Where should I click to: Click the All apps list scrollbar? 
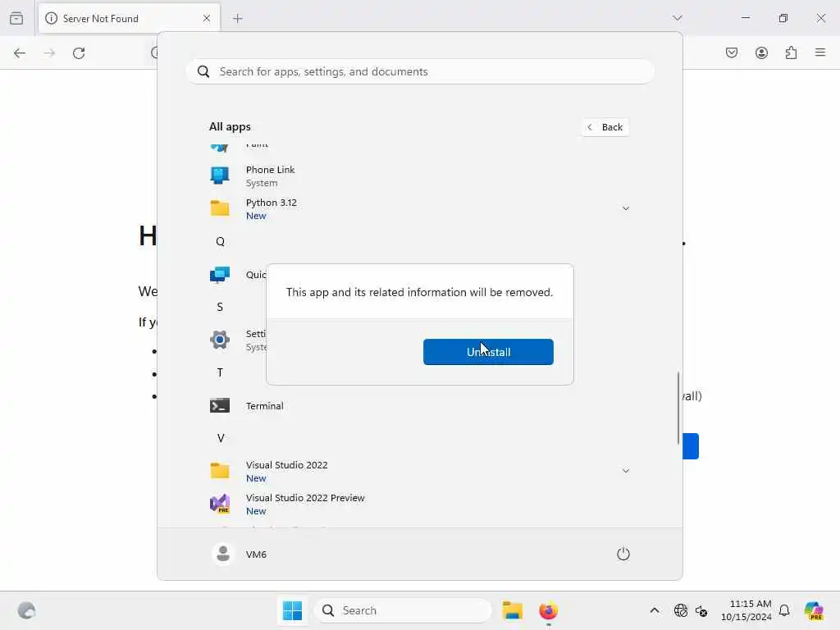[x=678, y=407]
